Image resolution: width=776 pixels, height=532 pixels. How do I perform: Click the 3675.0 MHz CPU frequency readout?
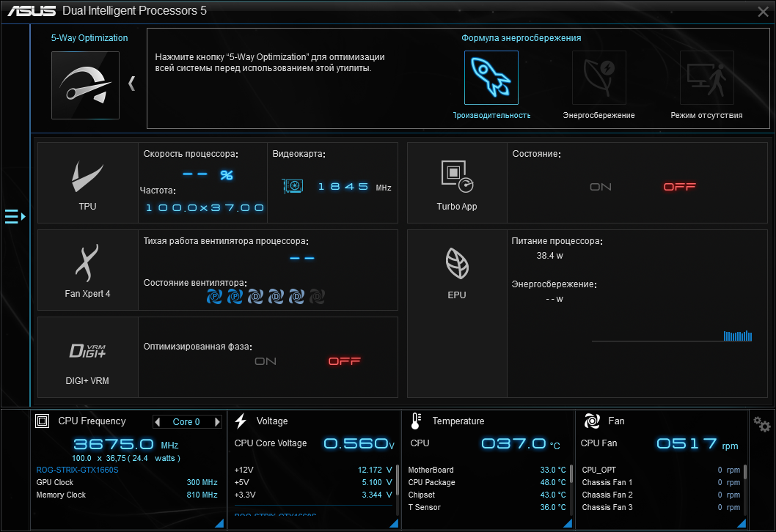(x=126, y=444)
